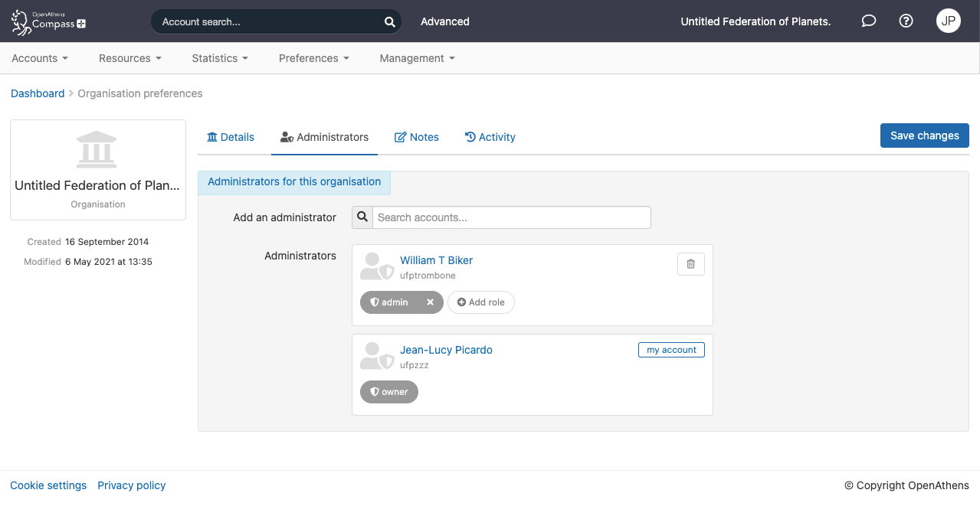Open the Activity tab
Image resolution: width=980 pixels, height=519 pixels.
[x=490, y=137]
